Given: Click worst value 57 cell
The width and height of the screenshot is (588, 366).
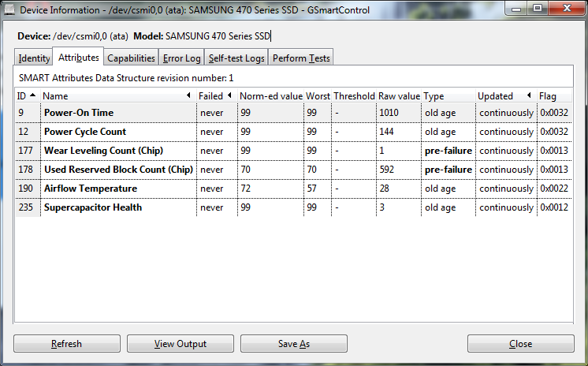Looking at the screenshot, I should [317, 189].
